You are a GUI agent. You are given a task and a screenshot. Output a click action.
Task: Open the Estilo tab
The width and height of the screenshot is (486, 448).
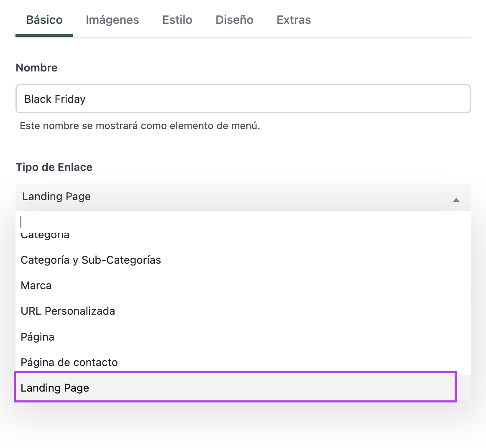(177, 20)
